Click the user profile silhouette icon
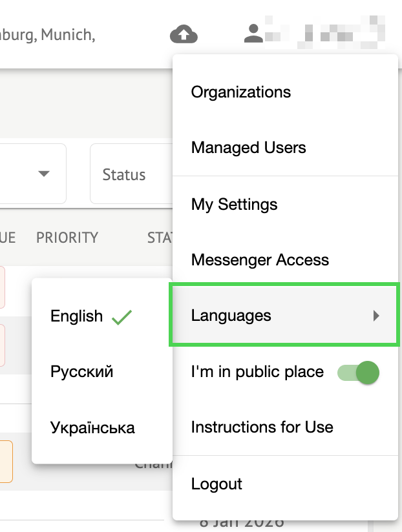The width and height of the screenshot is (402, 532). point(253,34)
